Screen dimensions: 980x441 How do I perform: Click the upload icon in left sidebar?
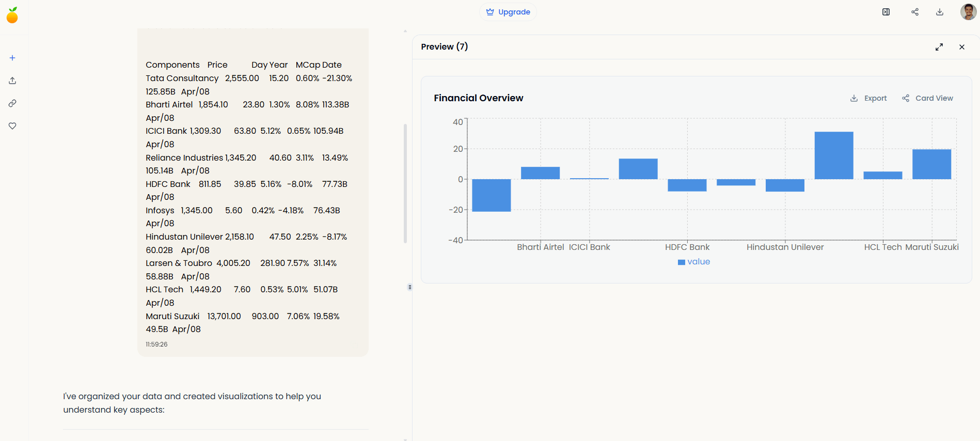tap(12, 81)
